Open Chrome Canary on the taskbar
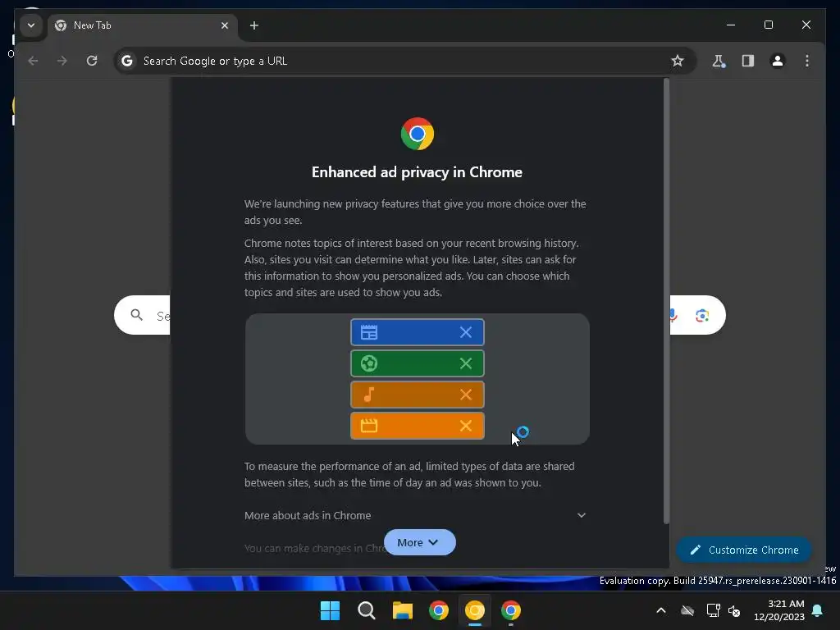The image size is (840, 630). (x=475, y=610)
